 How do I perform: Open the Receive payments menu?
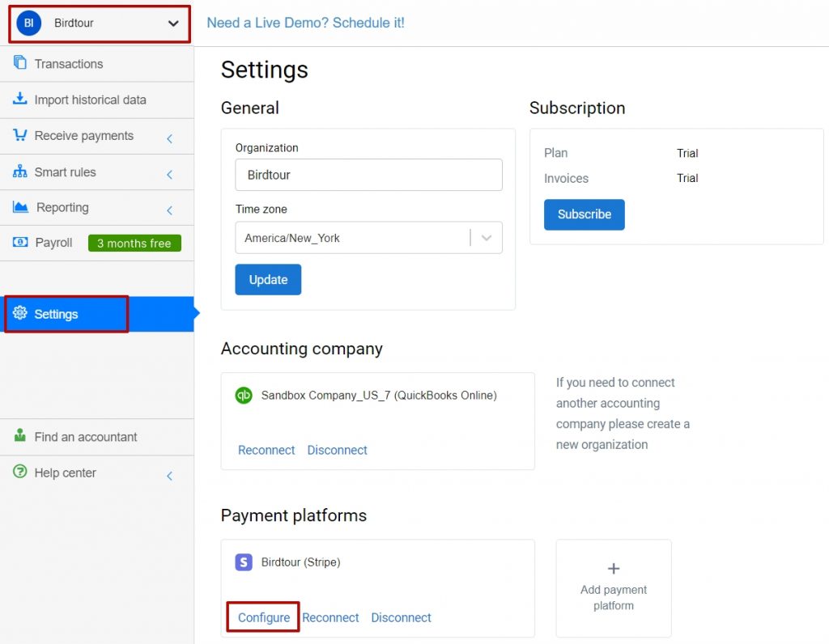coord(97,136)
